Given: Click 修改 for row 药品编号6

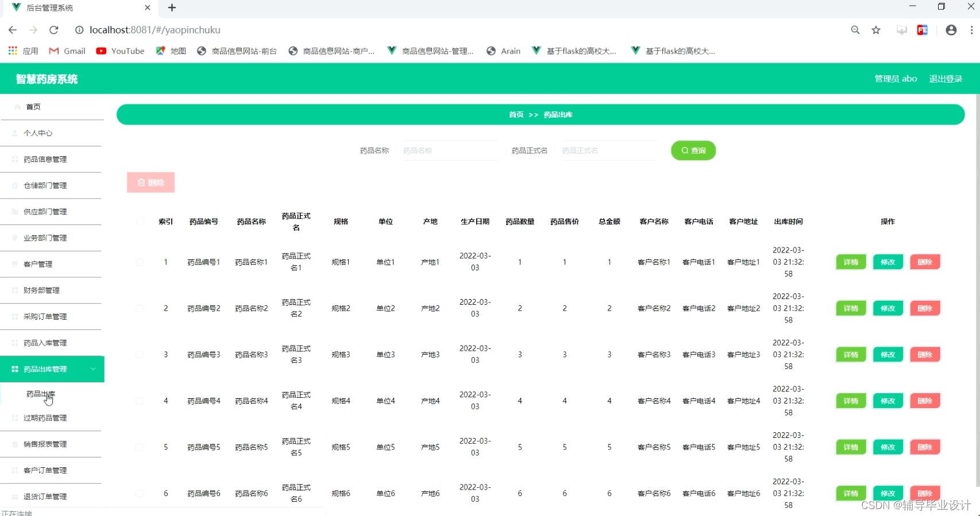Looking at the screenshot, I should pyautogui.click(x=888, y=494).
